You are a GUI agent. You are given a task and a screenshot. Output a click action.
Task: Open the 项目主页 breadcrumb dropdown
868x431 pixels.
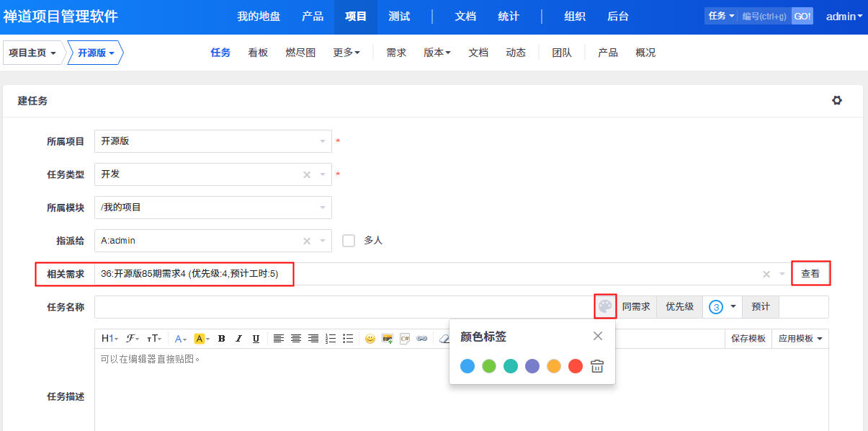pos(32,53)
